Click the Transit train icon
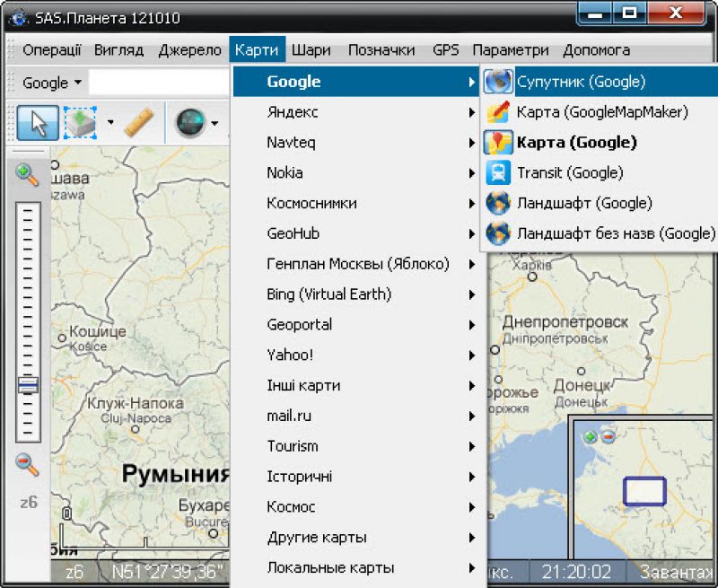 point(498,172)
